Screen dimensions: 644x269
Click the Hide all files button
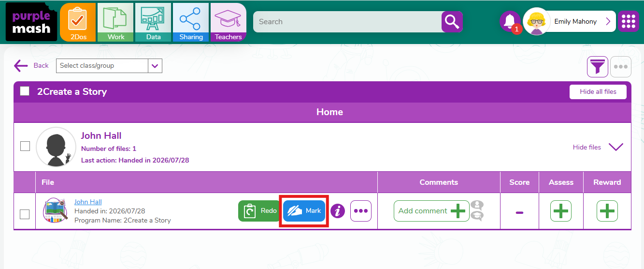598,91
